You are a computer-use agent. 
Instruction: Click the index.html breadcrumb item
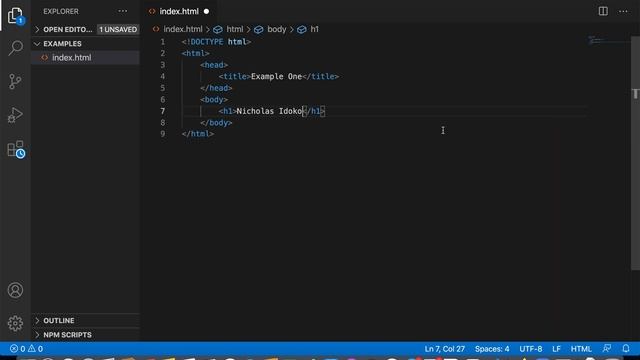[x=182, y=29]
